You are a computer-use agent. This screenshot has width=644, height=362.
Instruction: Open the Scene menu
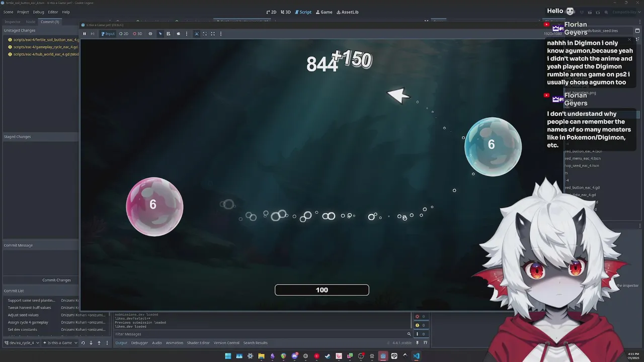tap(9, 12)
